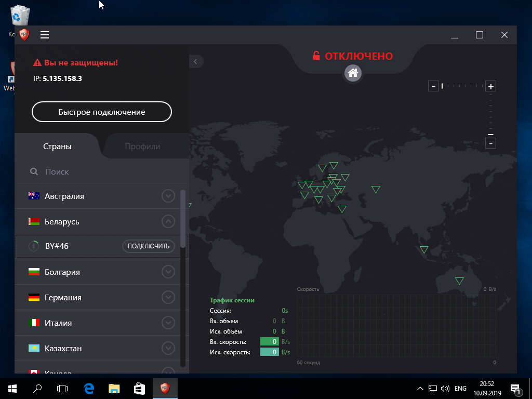The image size is (532, 399).
Task: Switch to the Профили tab
Action: coord(142,147)
